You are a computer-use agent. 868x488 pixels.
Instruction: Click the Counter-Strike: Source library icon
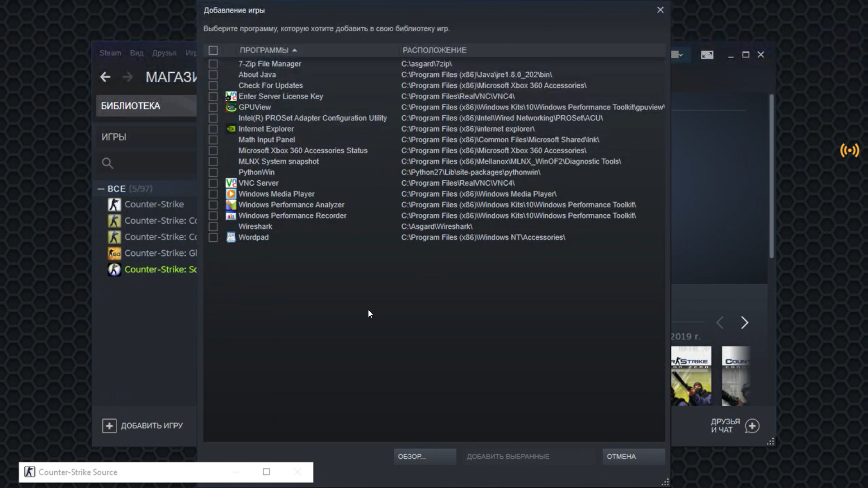114,269
